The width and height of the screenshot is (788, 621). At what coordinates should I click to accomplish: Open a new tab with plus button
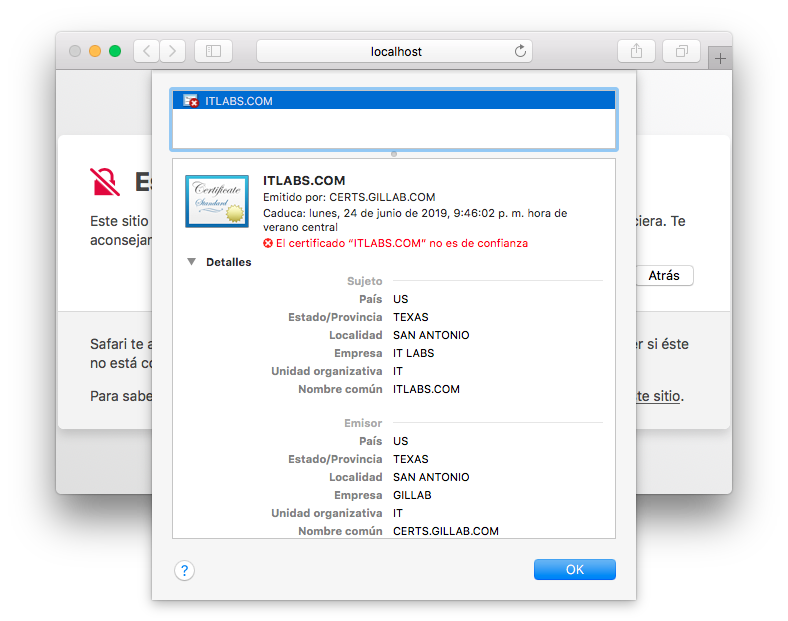[x=720, y=58]
